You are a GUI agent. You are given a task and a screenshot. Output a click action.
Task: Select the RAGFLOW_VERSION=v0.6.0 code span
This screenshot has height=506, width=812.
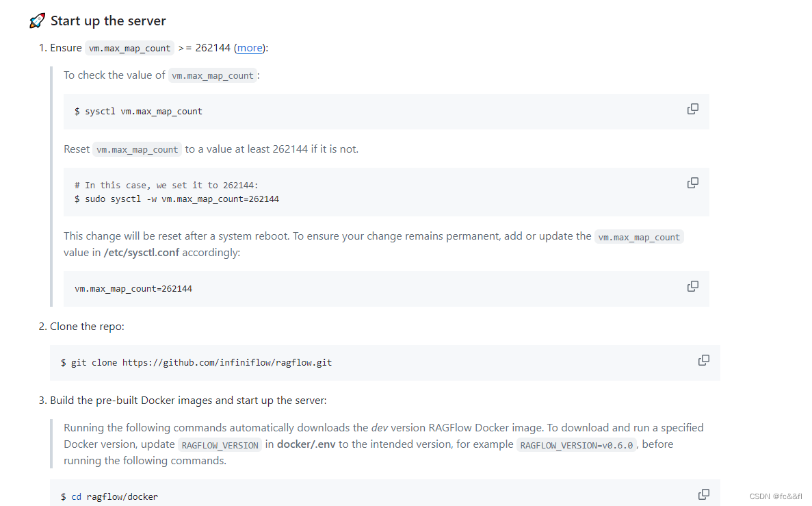click(x=576, y=444)
